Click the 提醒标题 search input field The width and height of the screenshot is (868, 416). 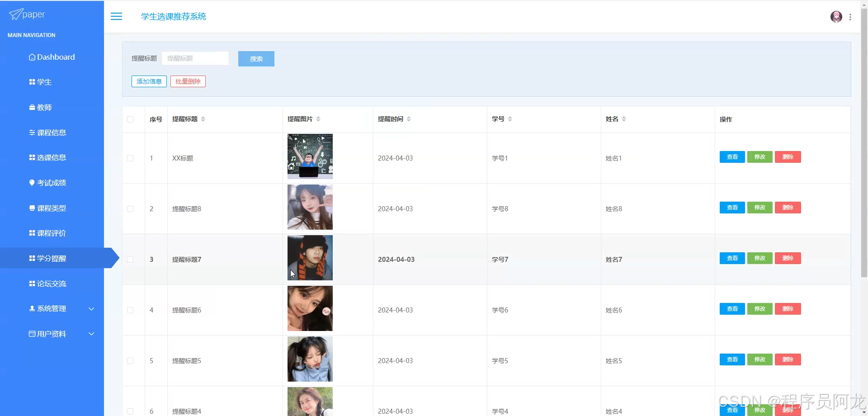click(195, 58)
